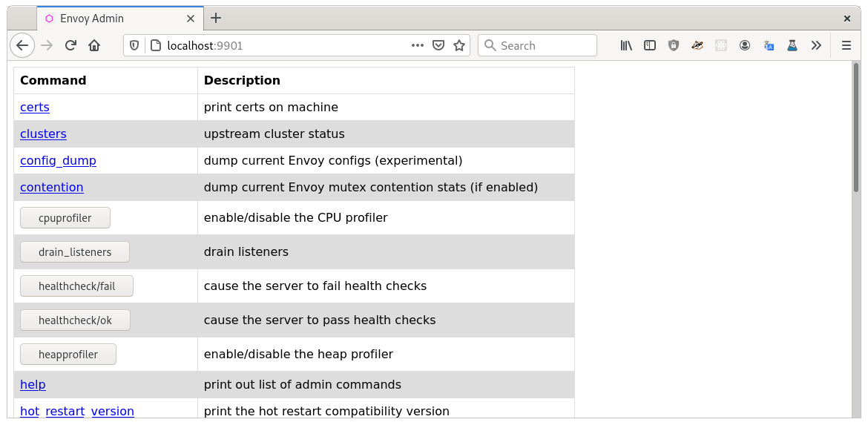Open the config_dump link
868x425 pixels.
pyautogui.click(x=58, y=160)
